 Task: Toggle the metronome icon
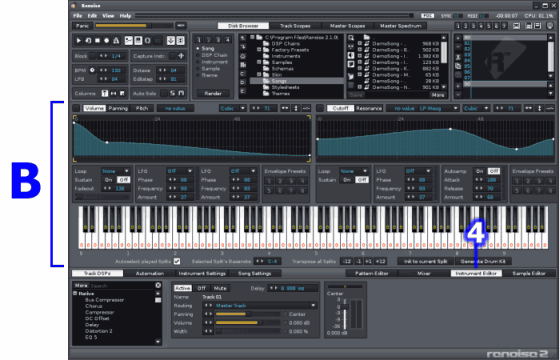coord(116,40)
